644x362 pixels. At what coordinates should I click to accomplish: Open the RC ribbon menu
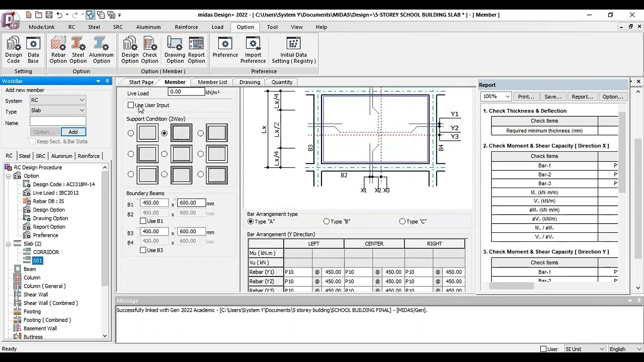pos(71,27)
